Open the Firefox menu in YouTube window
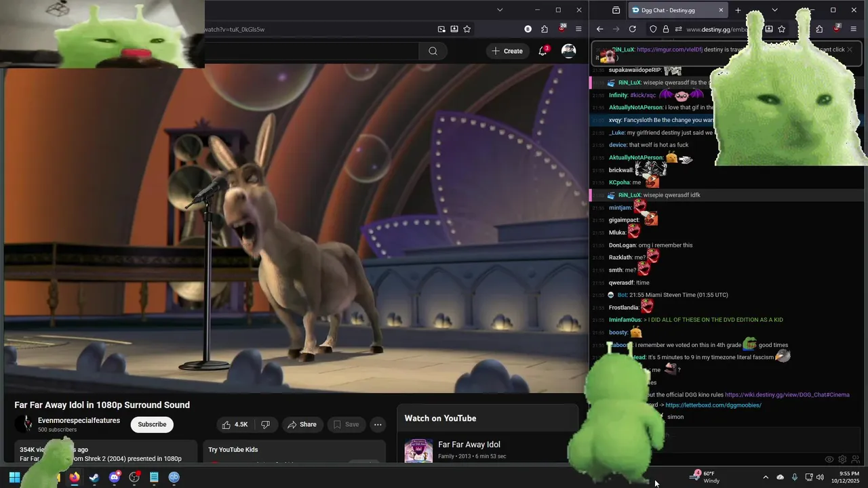The width and height of the screenshot is (868, 488). pos(578,29)
